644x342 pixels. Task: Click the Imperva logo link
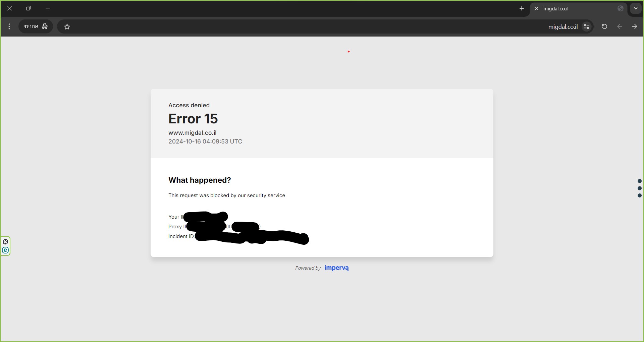coord(336,268)
